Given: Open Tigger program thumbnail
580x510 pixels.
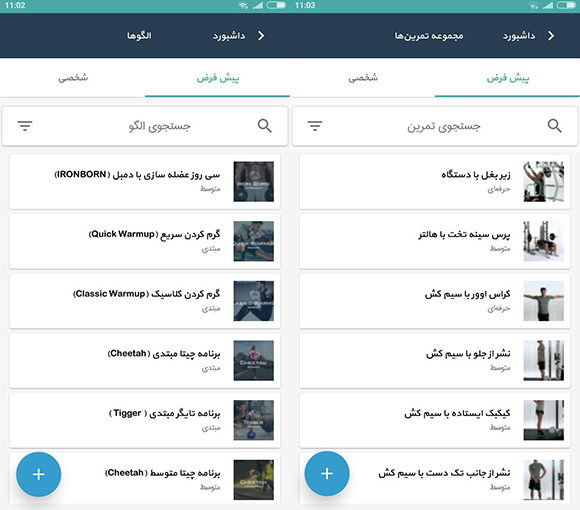Looking at the screenshot, I should click(254, 420).
